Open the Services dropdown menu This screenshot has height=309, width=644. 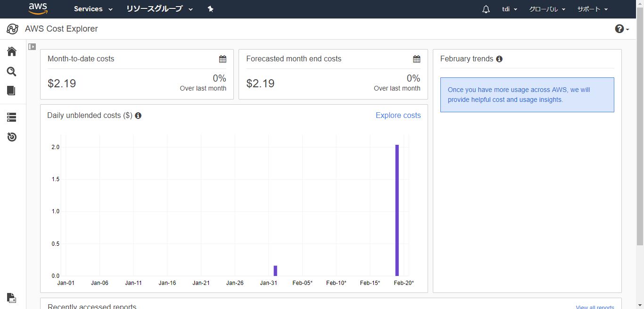(x=93, y=9)
